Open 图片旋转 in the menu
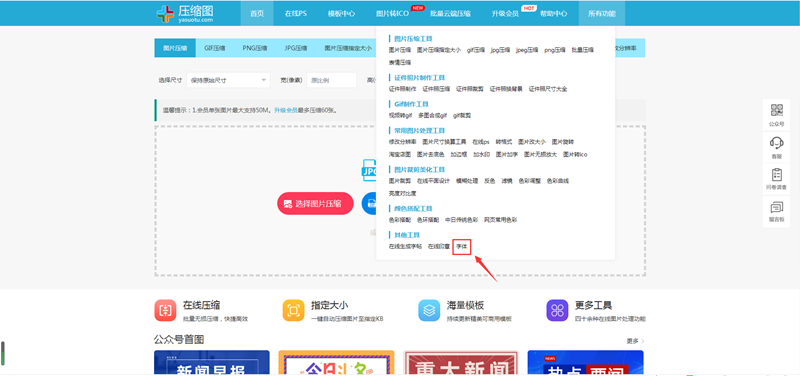Image resolution: width=800 pixels, height=376 pixels. (x=563, y=141)
